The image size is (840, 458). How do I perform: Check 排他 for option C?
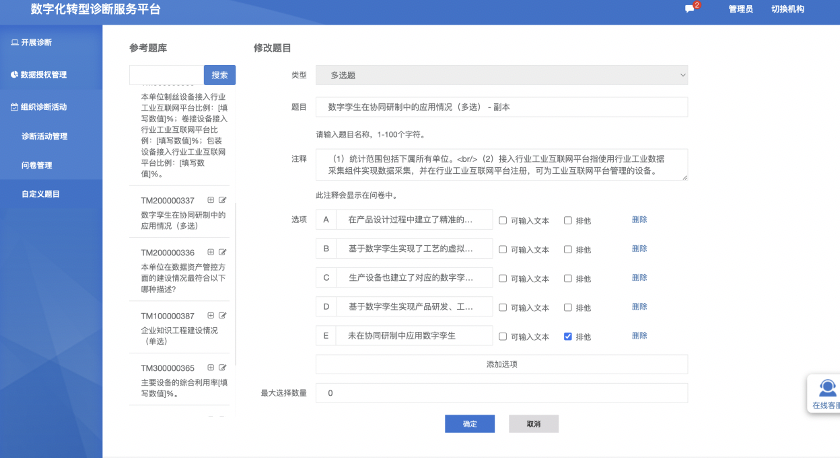(x=568, y=278)
